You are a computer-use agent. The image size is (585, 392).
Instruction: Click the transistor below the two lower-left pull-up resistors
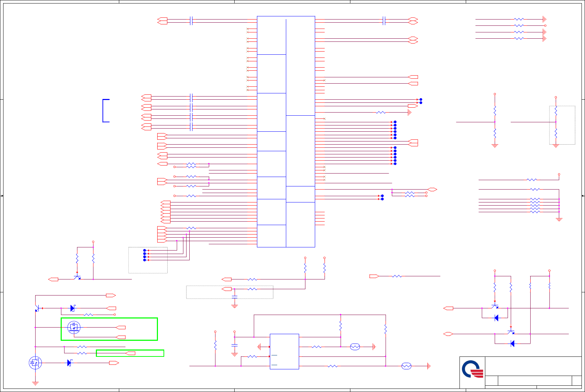tap(77, 277)
